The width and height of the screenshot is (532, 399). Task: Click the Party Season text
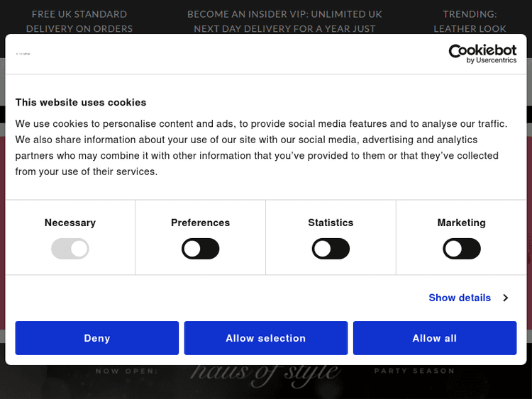click(414, 371)
